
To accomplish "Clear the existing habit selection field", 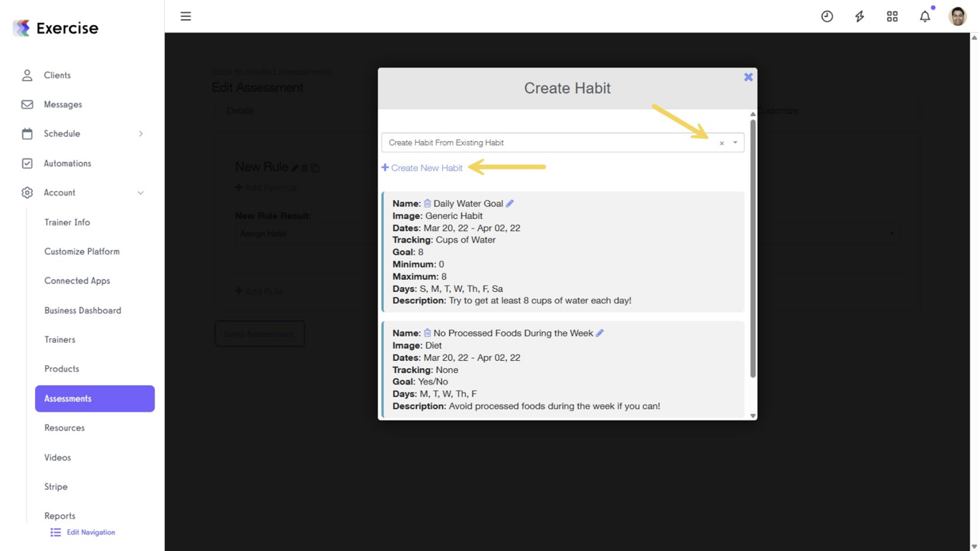I will [722, 142].
